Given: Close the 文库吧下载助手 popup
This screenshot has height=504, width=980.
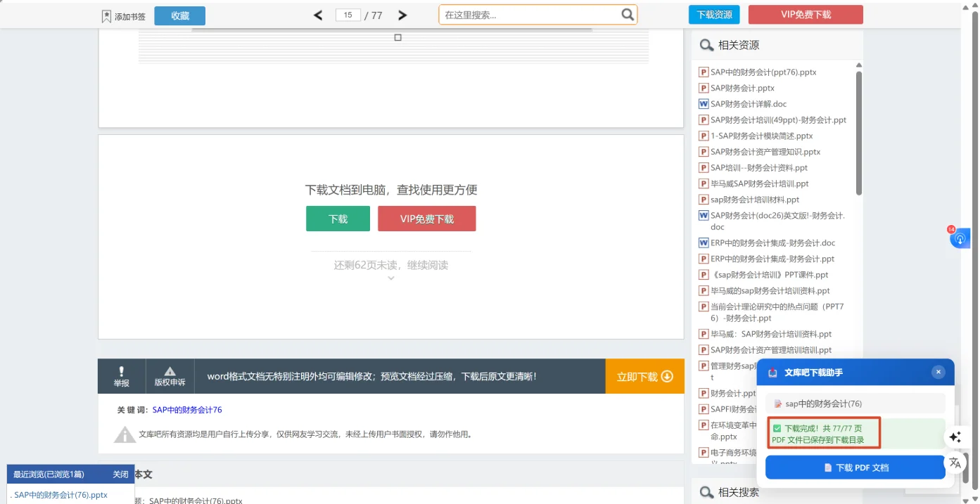Looking at the screenshot, I should (x=938, y=372).
